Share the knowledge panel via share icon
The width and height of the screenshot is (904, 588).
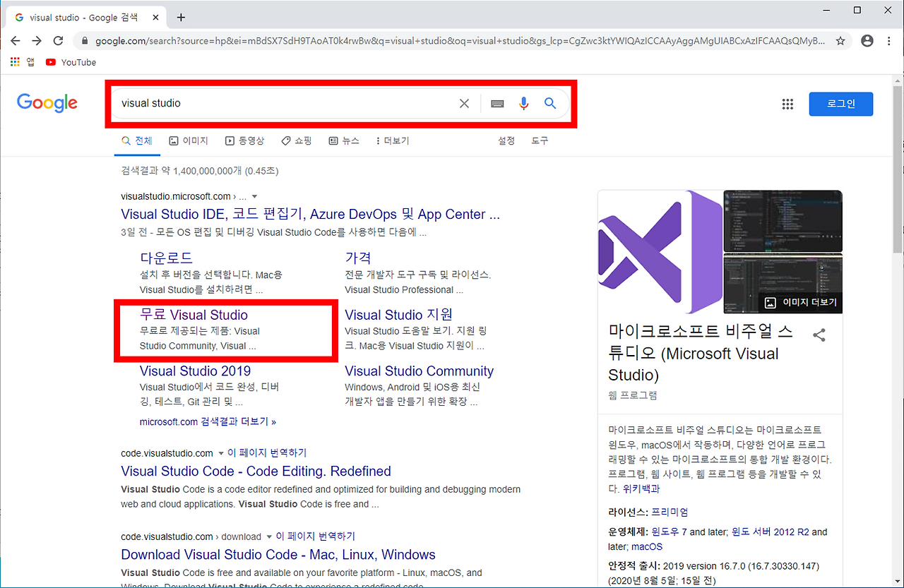pos(819,335)
